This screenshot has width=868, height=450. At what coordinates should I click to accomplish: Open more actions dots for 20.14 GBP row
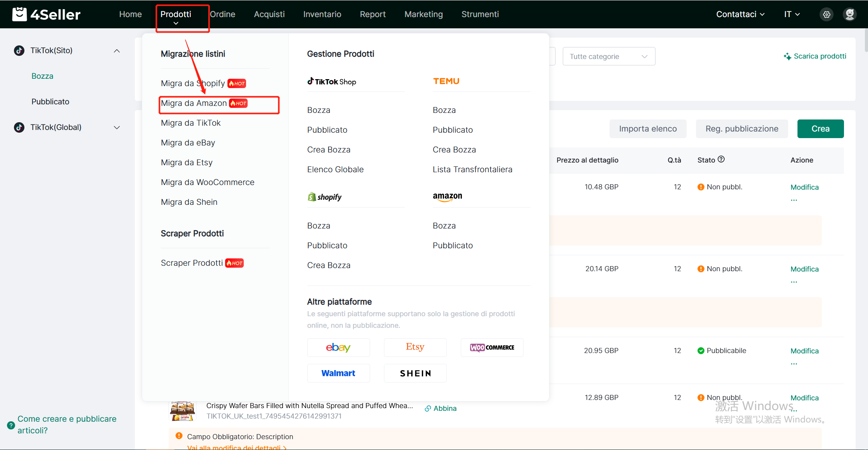pyautogui.click(x=794, y=282)
